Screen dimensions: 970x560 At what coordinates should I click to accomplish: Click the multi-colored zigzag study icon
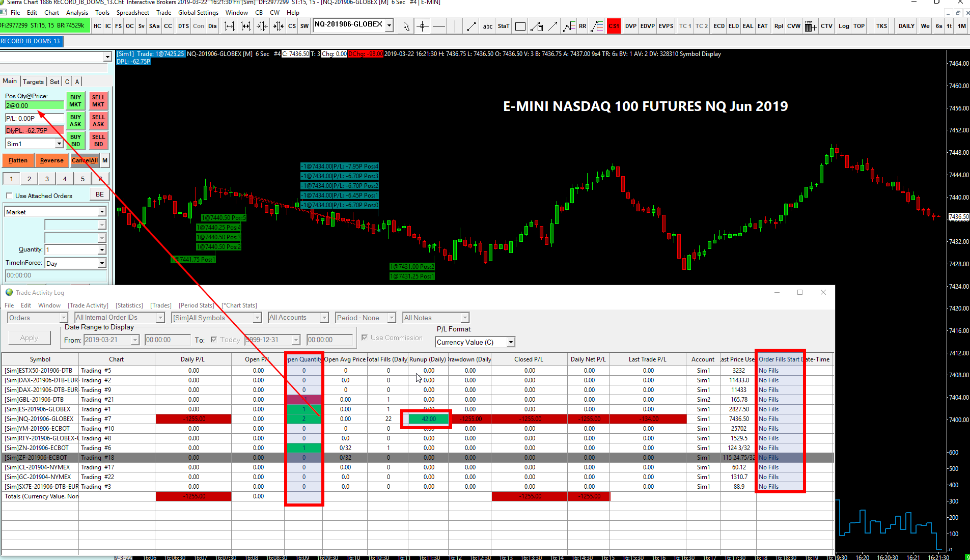(569, 26)
